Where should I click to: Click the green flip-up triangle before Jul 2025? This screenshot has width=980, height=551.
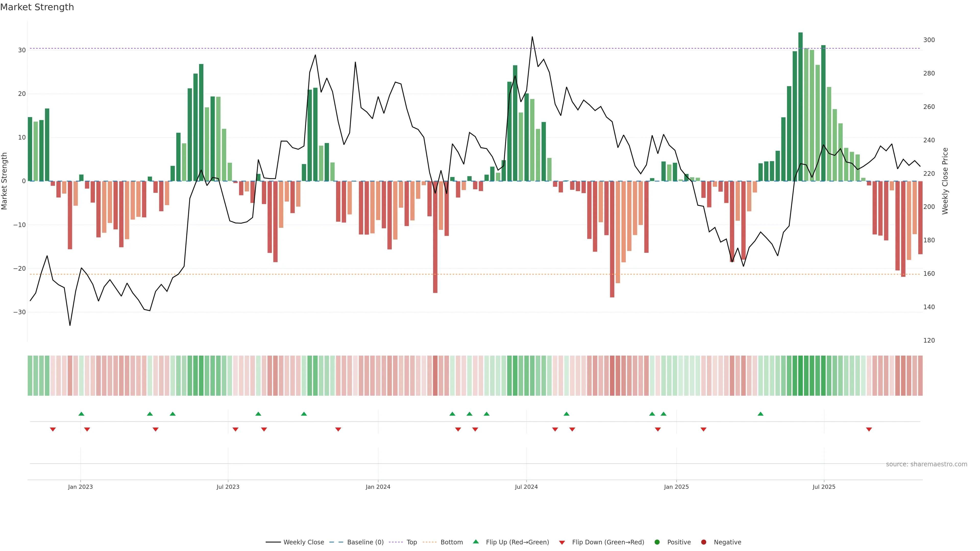[x=761, y=414]
